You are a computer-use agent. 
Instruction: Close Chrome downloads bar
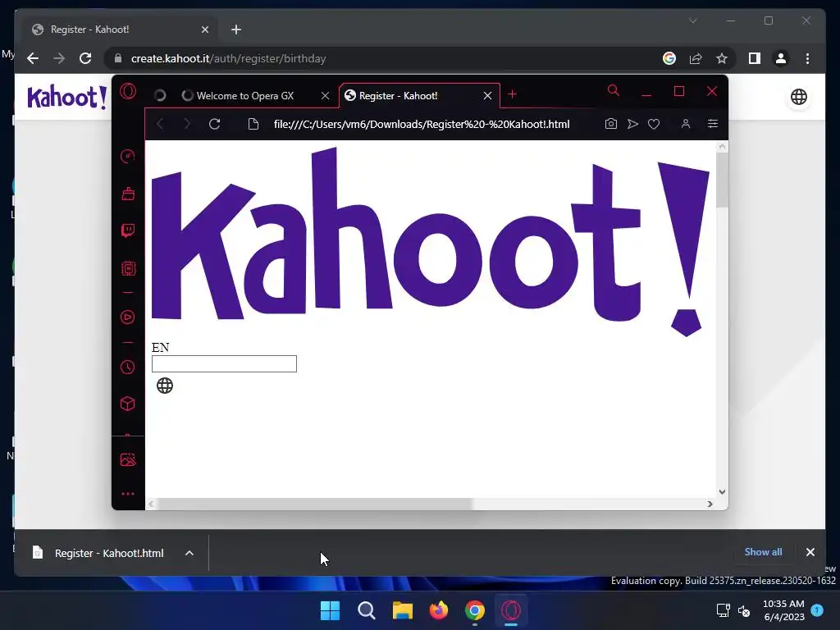tap(810, 552)
